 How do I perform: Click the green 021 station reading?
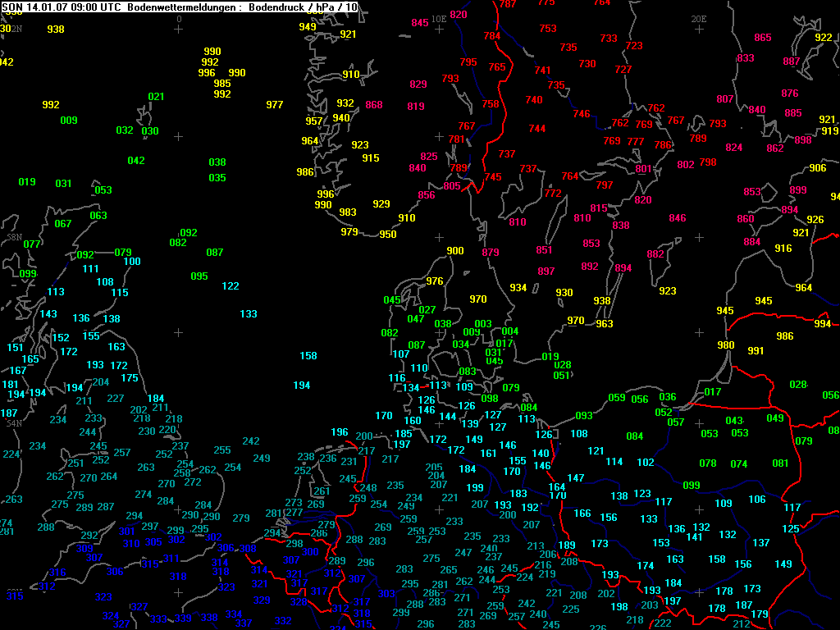(x=156, y=97)
